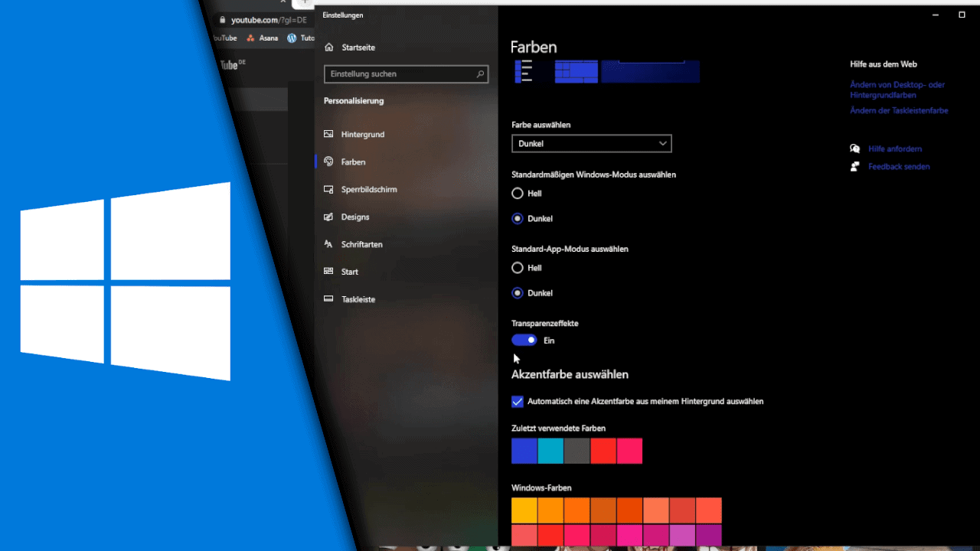The width and height of the screenshot is (980, 551).
Task: Click the Feedback senden smiley icon
Action: (x=854, y=166)
